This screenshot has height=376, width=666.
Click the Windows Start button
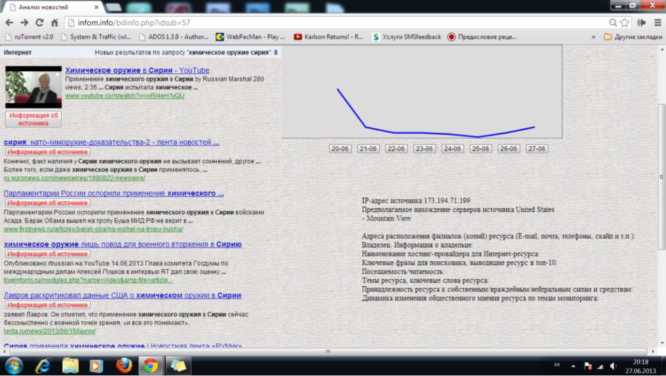(14, 365)
